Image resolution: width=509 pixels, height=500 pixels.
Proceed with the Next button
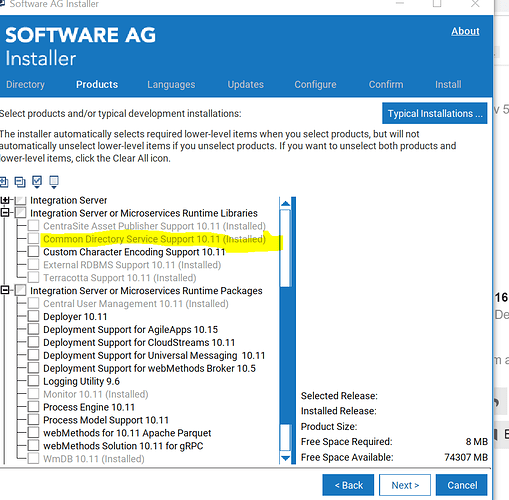405,485
